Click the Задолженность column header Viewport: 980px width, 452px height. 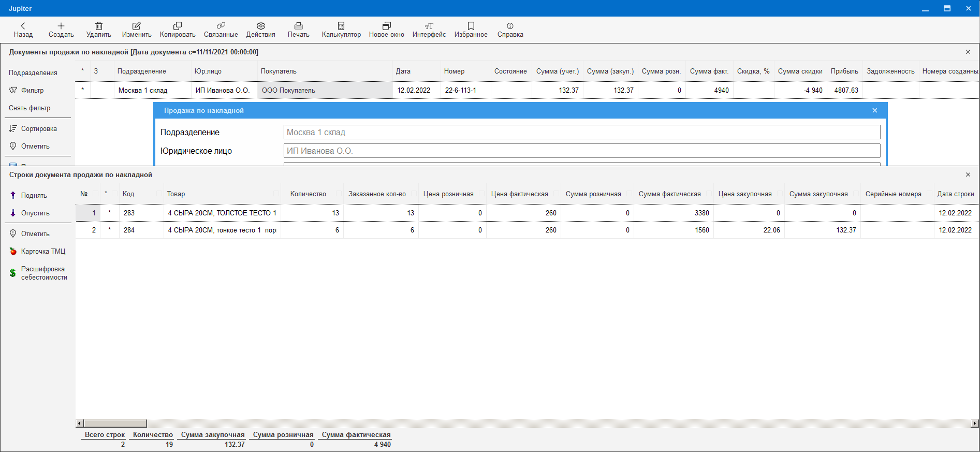point(890,71)
